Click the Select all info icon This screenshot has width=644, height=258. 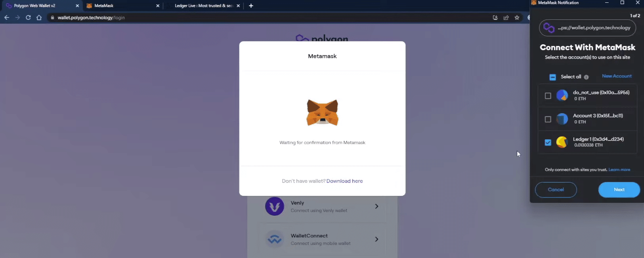586,77
